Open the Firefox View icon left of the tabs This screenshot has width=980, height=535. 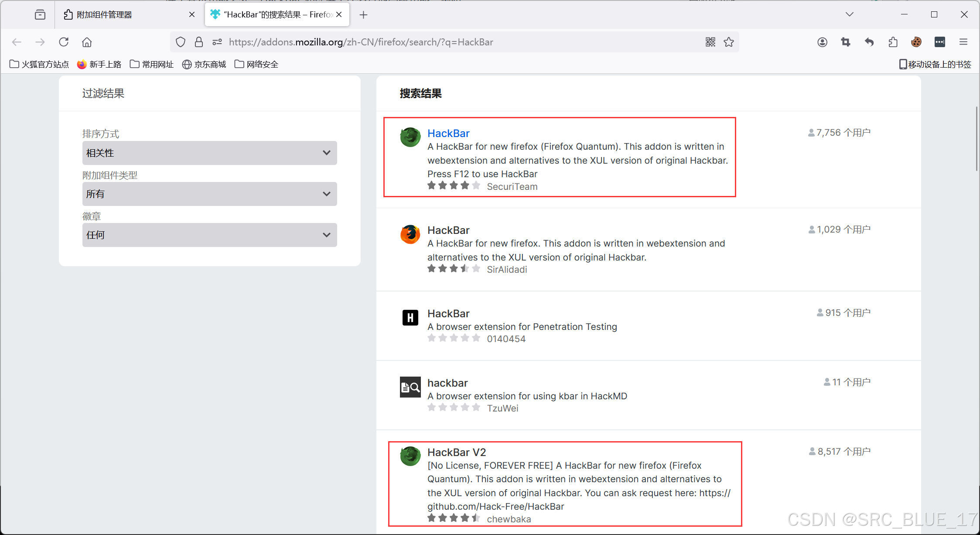(x=40, y=15)
